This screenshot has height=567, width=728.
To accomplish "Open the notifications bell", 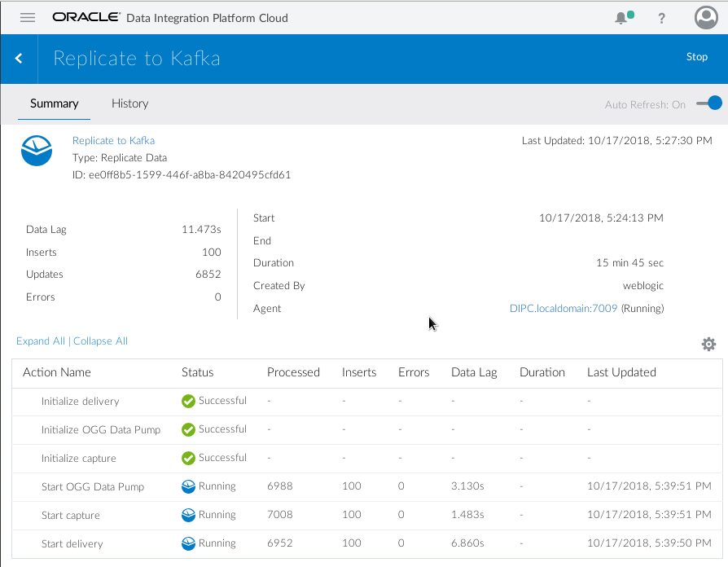I will (x=622, y=18).
